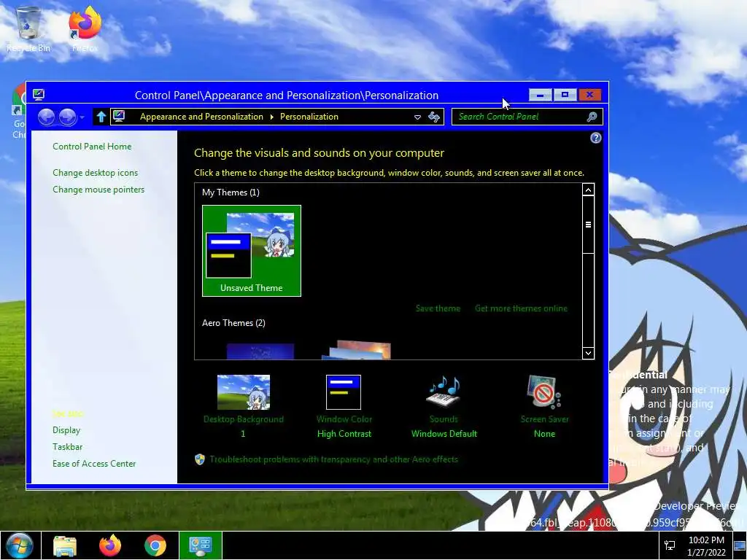This screenshot has width=747, height=560.
Task: Open the Firefox desktop shortcut
Action: [85, 28]
